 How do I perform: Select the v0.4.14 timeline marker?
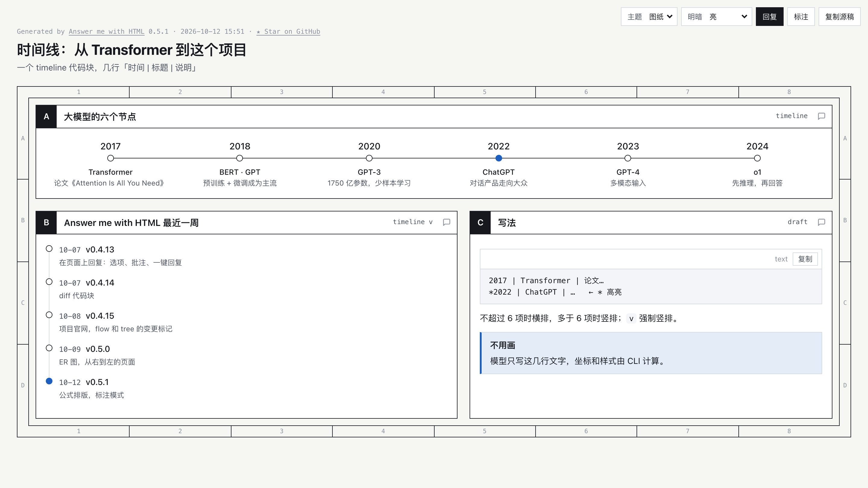tap(49, 282)
